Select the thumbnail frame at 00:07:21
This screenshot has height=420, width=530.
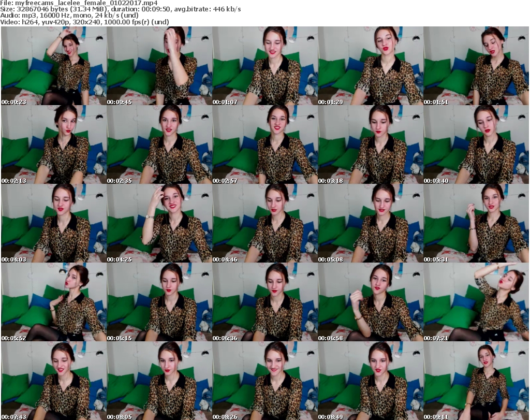pyautogui.click(x=476, y=302)
